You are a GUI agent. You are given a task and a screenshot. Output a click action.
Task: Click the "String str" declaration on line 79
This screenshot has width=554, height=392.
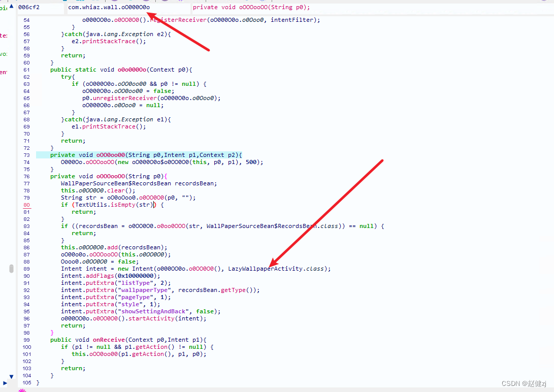coord(78,198)
